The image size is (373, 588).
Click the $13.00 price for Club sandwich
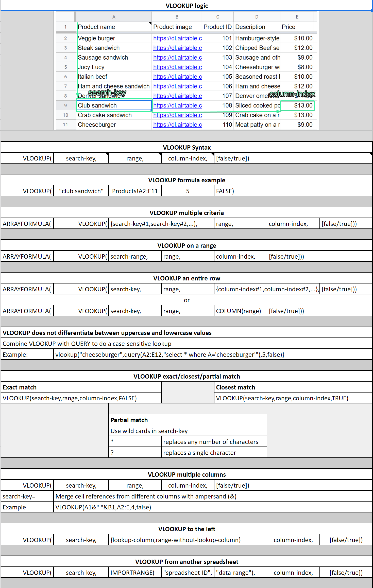tap(297, 105)
